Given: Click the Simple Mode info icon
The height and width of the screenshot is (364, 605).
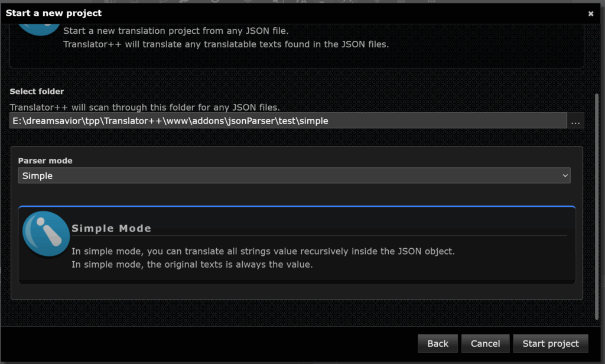Looking at the screenshot, I should [x=46, y=234].
